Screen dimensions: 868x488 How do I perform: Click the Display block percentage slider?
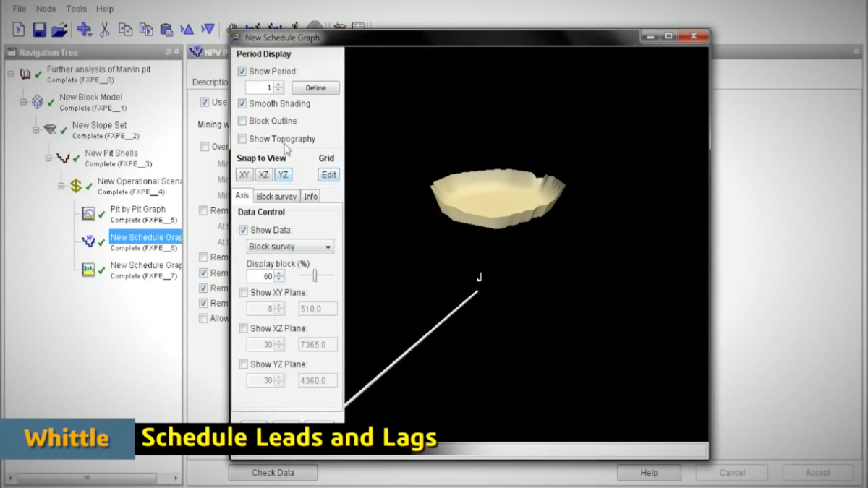315,275
